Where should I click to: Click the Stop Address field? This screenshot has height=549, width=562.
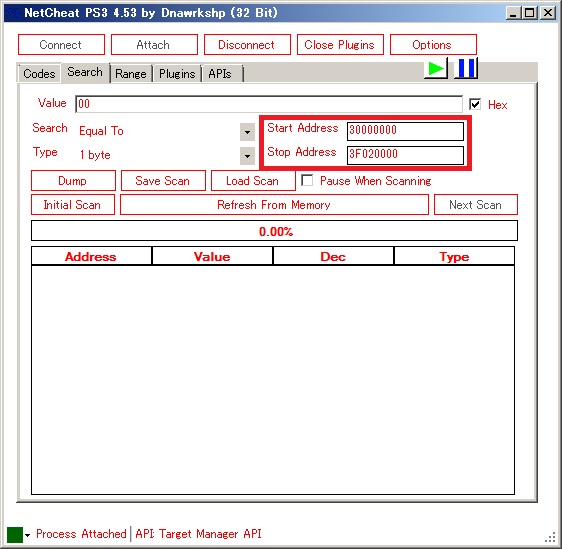[405, 155]
